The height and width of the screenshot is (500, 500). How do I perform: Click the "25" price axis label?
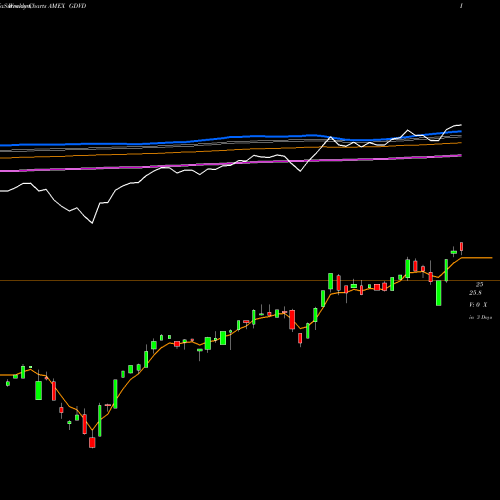point(479,285)
